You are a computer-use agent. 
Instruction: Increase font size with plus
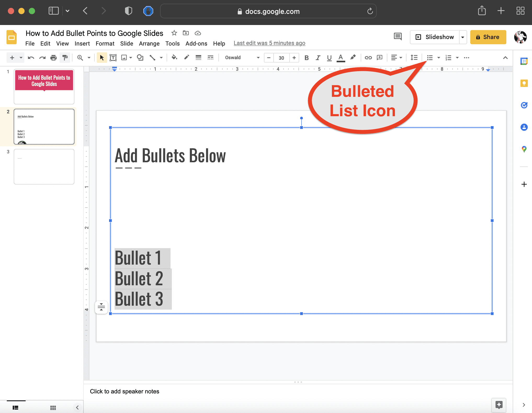click(x=294, y=58)
